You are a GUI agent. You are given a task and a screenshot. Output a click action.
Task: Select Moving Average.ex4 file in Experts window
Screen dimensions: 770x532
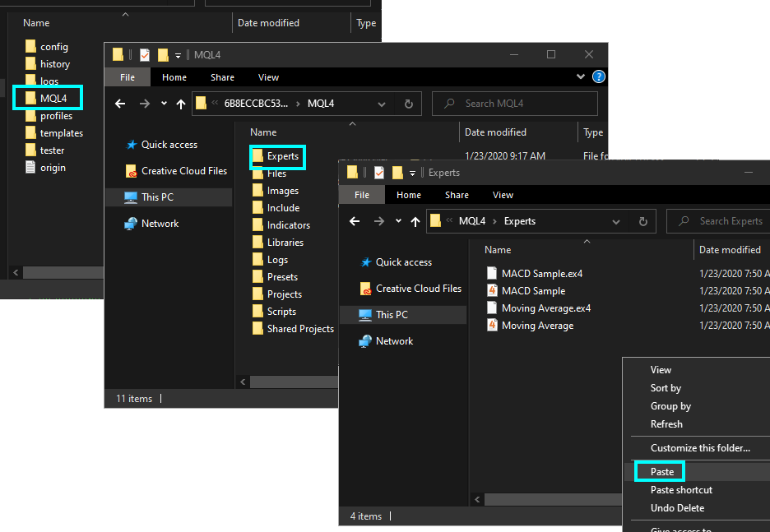[539, 308]
